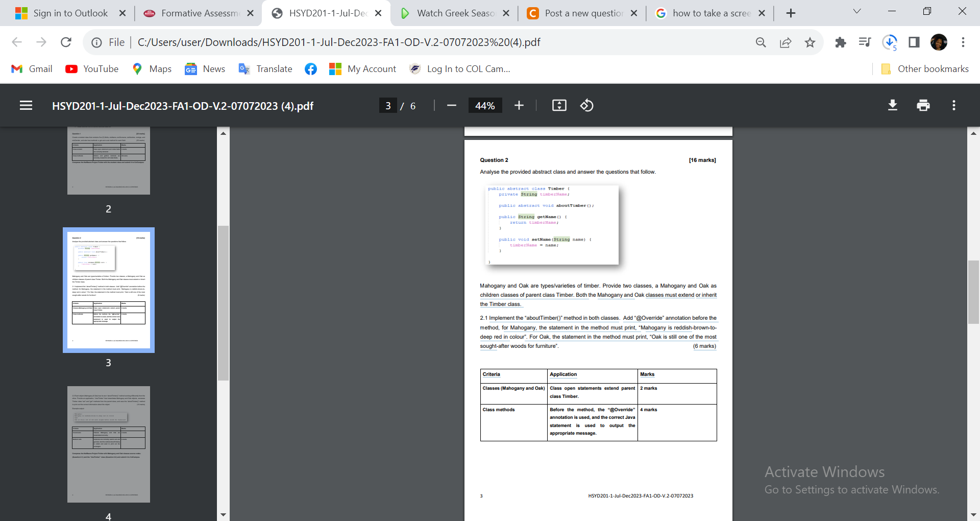
Task: Zoom into the PDF
Action: coord(519,105)
